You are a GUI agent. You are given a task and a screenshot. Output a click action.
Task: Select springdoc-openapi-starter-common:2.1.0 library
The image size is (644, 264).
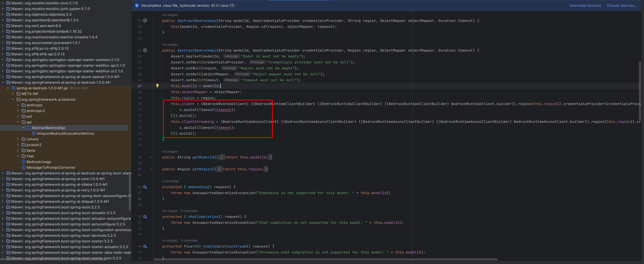tap(65, 60)
